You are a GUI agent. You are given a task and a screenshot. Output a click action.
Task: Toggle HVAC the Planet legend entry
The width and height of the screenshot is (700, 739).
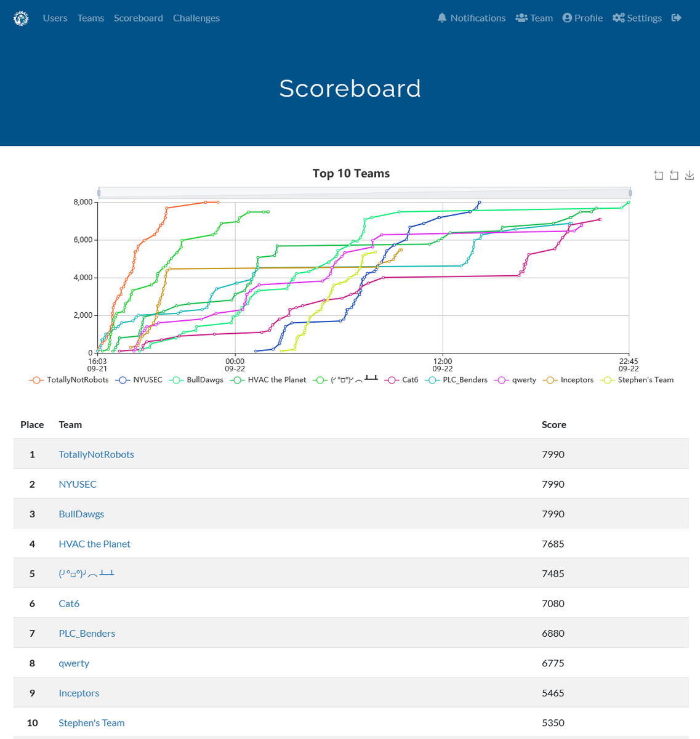point(268,380)
